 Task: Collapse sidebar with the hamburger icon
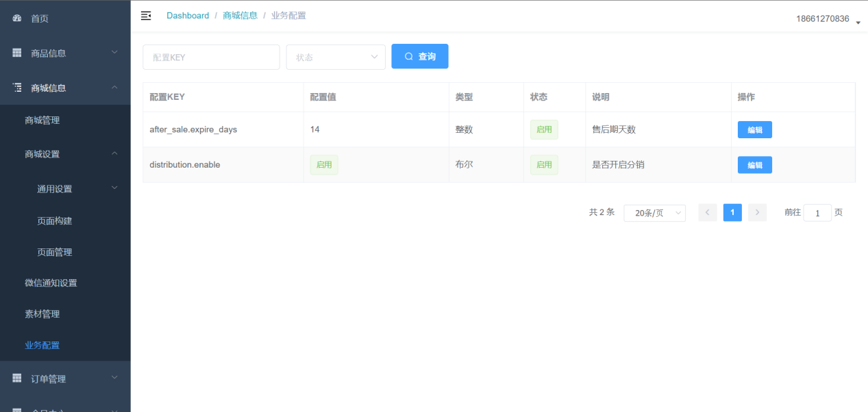coord(146,16)
